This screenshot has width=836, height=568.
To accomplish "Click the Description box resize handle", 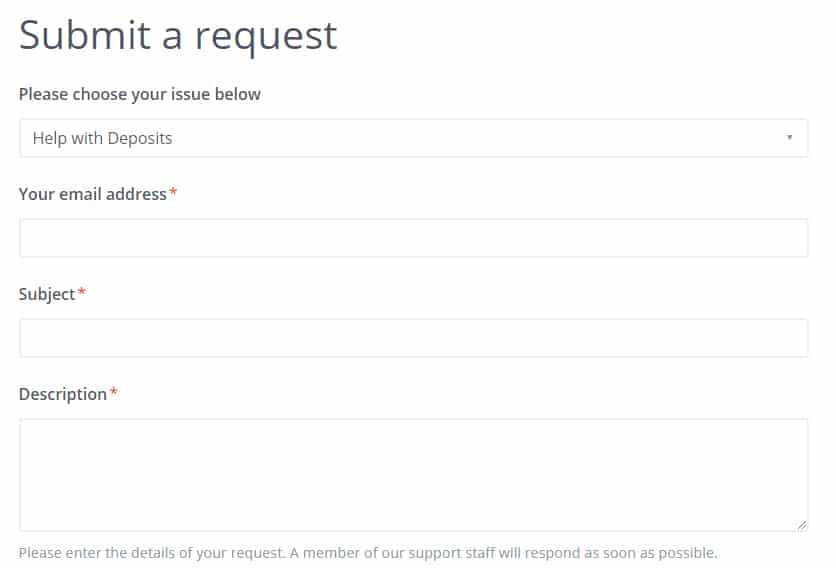I will [802, 524].
